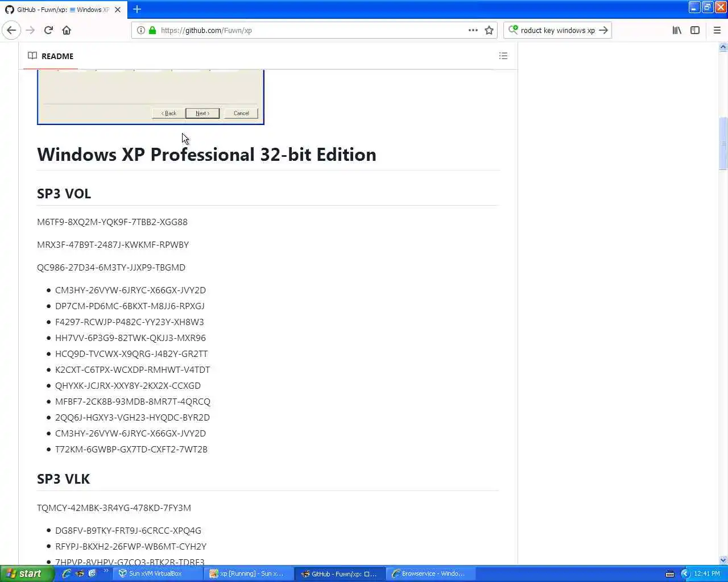Open page actions three-dot menu
728x582 pixels.
[473, 30]
